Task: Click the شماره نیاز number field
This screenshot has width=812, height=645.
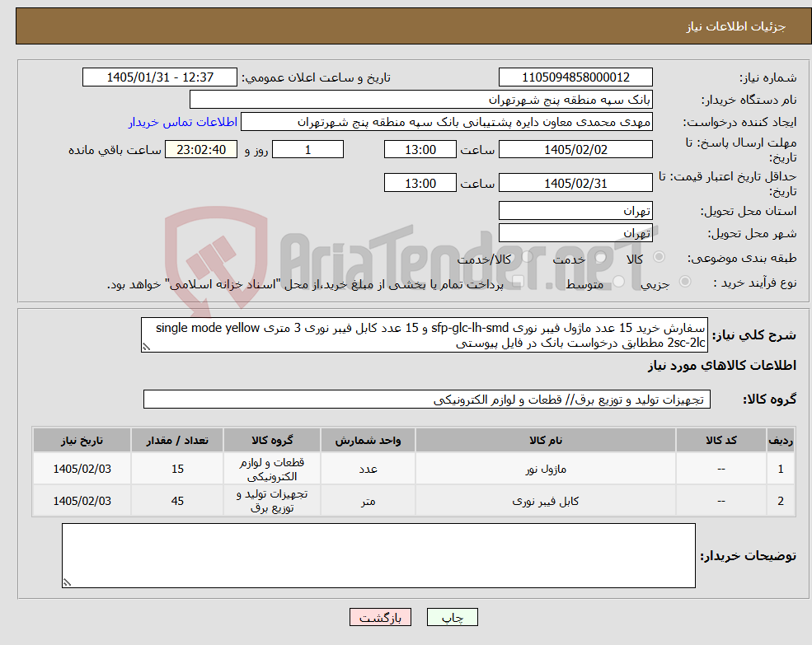Action: click(x=575, y=77)
